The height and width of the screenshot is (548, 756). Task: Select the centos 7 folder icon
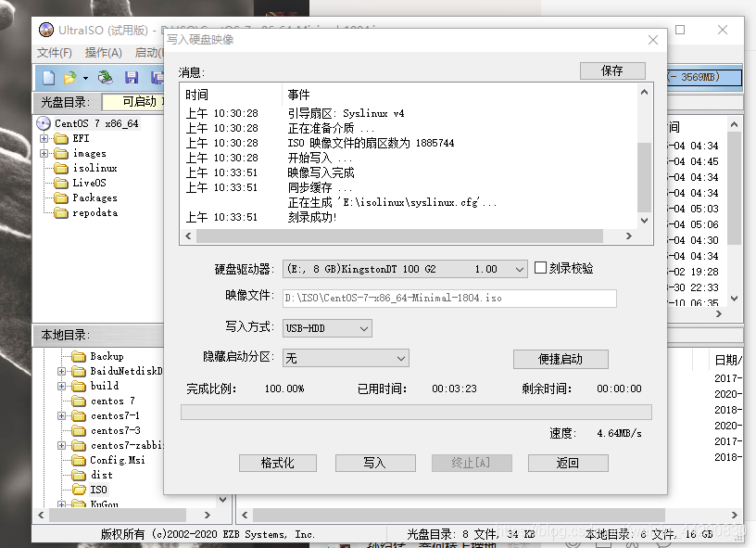click(79, 401)
